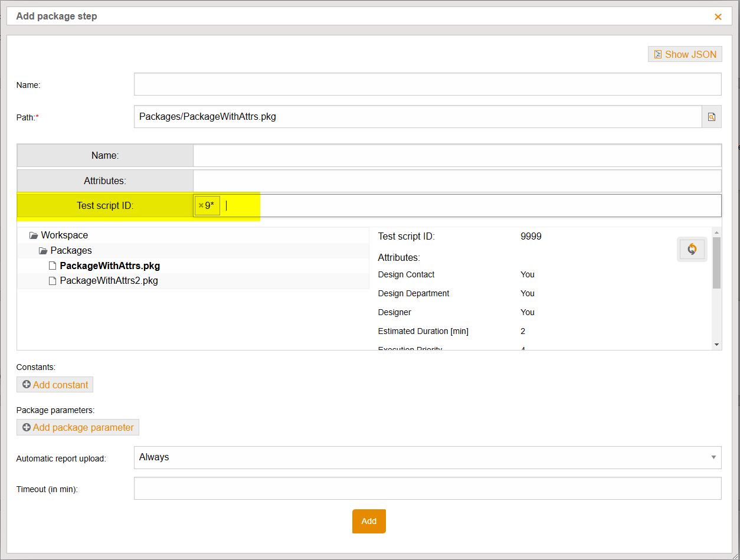Click the up arrow on the attributes scrollbar
This screenshot has width=740, height=560.
point(716,232)
